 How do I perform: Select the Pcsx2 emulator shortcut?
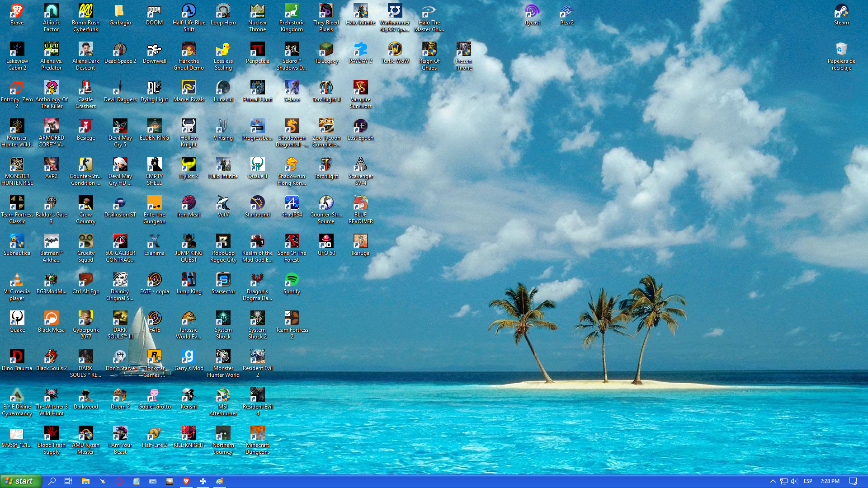pos(566,14)
